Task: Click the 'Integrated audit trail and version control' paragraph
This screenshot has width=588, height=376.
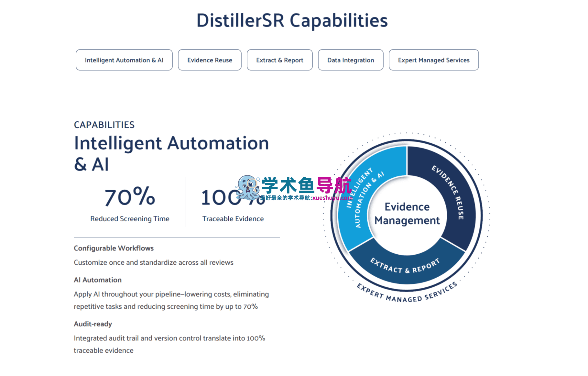Action: pos(169,344)
